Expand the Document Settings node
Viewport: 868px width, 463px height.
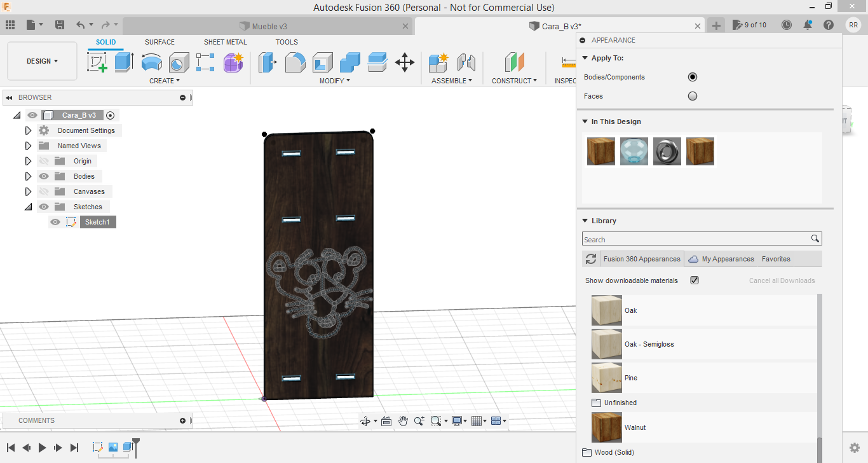point(28,130)
